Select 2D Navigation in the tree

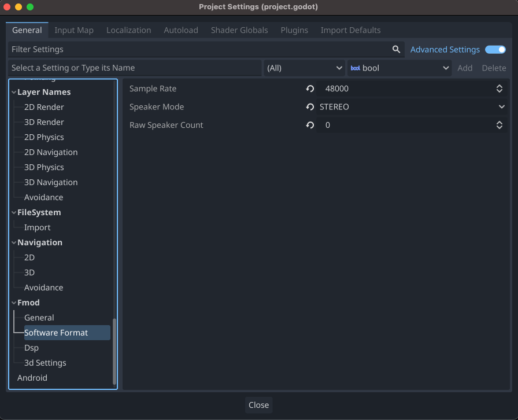[51, 153]
